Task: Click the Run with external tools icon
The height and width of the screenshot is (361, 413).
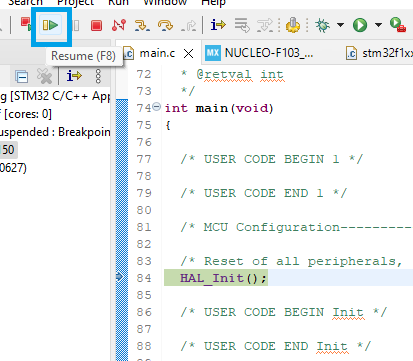Action: [x=397, y=25]
